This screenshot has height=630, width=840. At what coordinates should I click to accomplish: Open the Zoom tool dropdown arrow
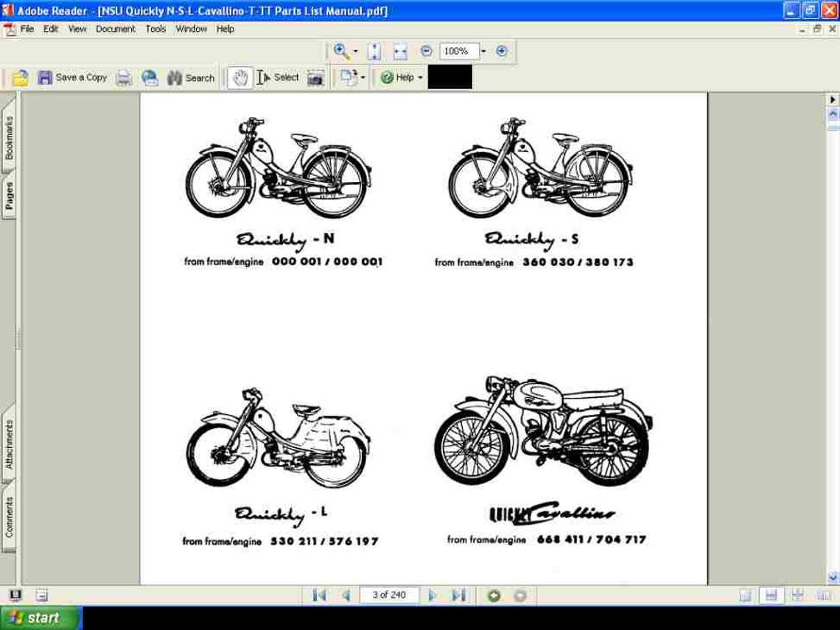pyautogui.click(x=354, y=51)
